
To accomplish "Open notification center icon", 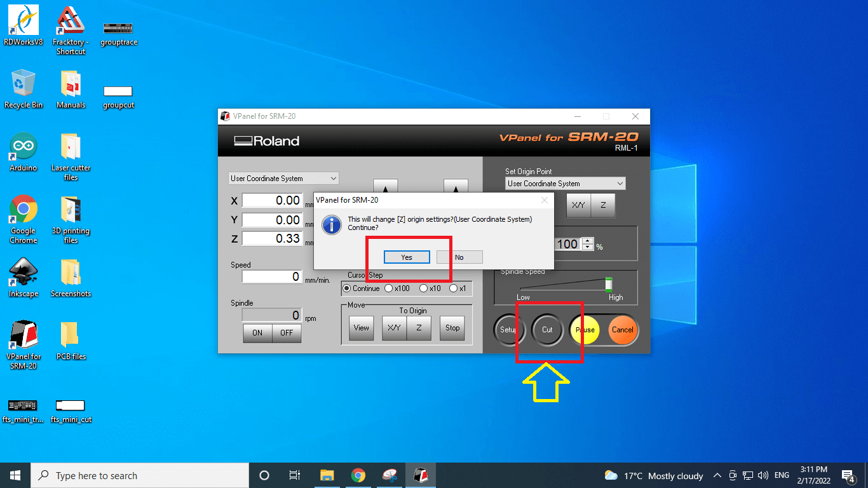I will tap(848, 475).
